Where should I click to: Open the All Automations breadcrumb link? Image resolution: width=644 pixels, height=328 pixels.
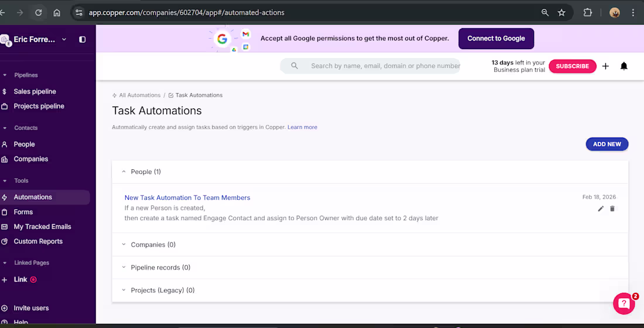(x=139, y=95)
